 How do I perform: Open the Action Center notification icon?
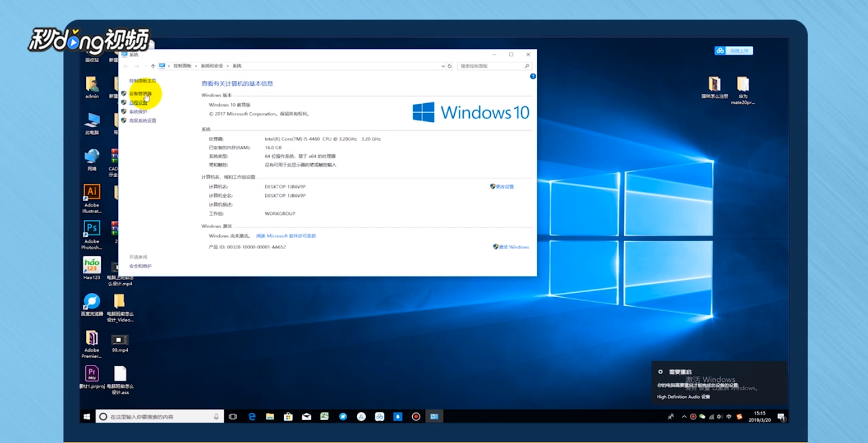(x=781, y=417)
